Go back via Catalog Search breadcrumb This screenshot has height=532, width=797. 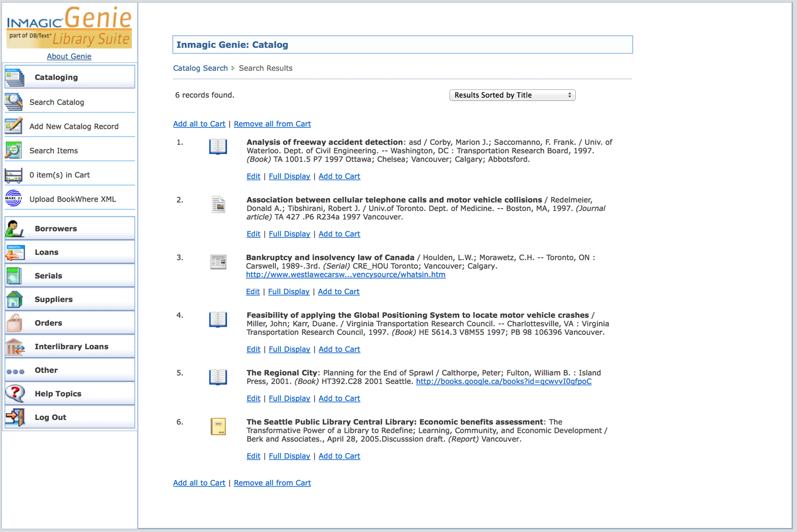point(200,68)
